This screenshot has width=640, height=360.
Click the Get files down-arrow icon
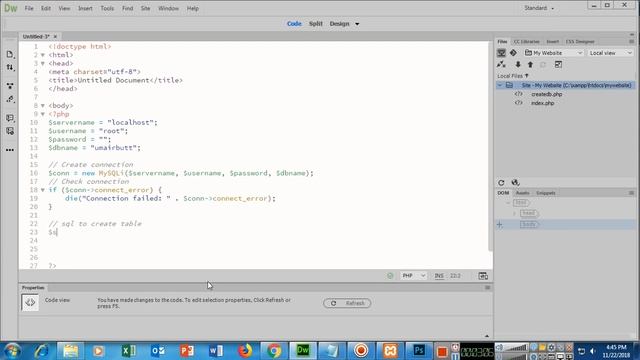coord(518,64)
